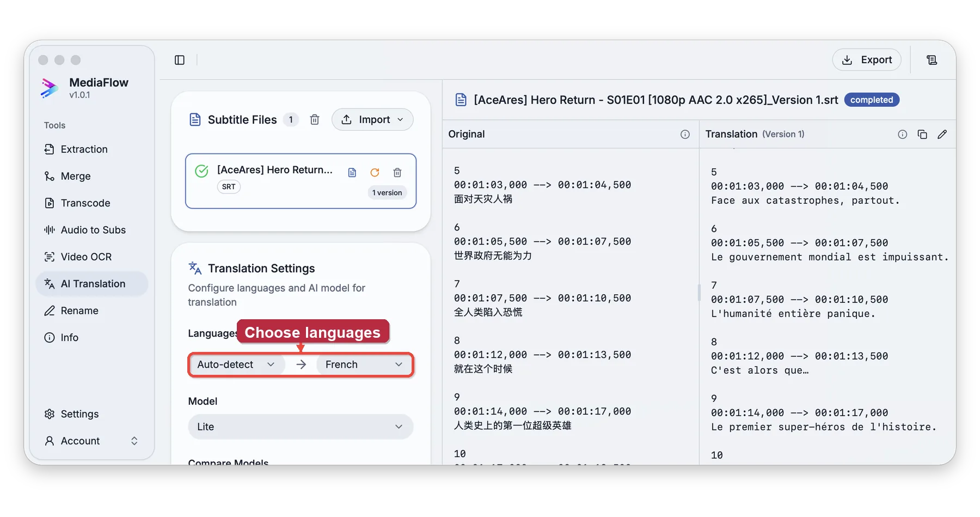Open the Lite model dropdown

pos(301,427)
